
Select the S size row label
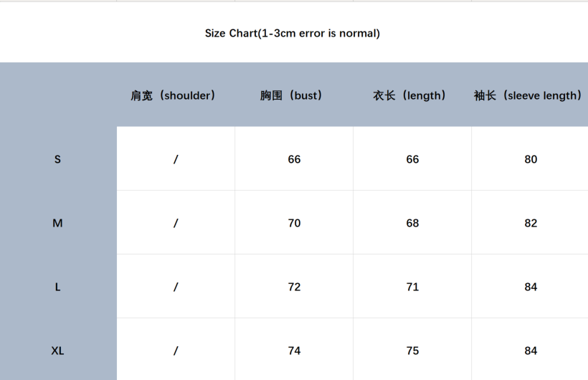pos(57,159)
